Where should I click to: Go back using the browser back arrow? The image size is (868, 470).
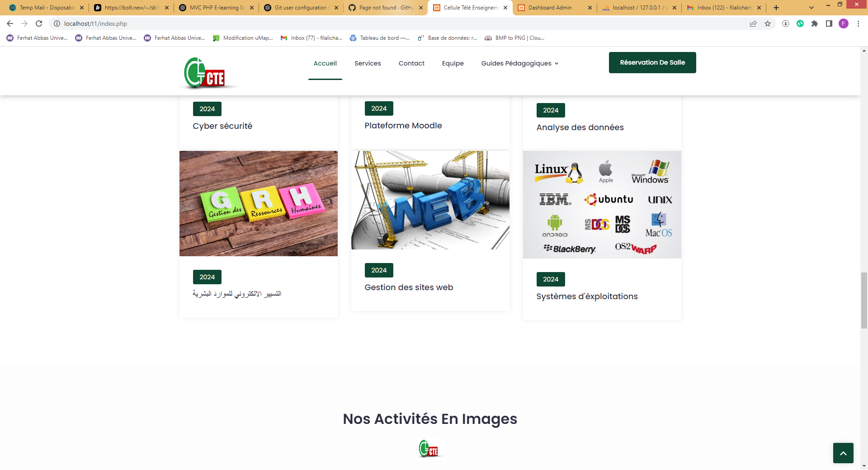click(x=10, y=23)
